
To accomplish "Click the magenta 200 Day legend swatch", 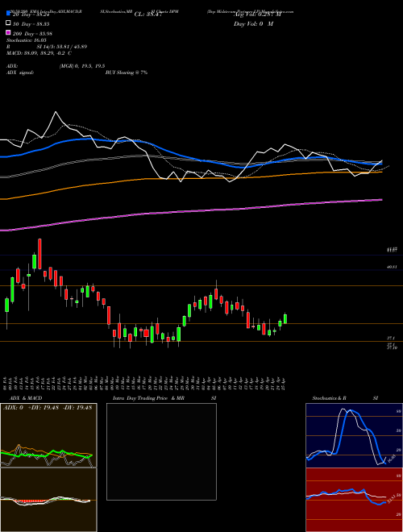I will coord(8,33).
